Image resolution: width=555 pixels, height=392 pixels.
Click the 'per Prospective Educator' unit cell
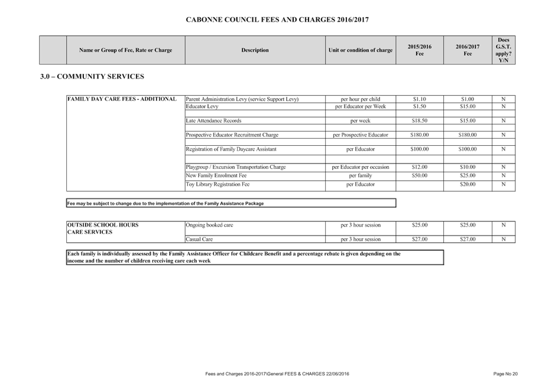tap(361, 135)
